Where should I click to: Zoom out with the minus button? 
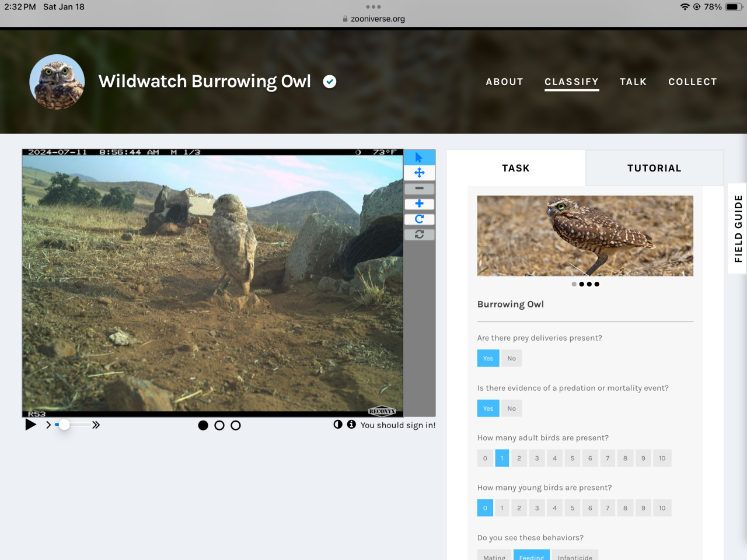(419, 188)
